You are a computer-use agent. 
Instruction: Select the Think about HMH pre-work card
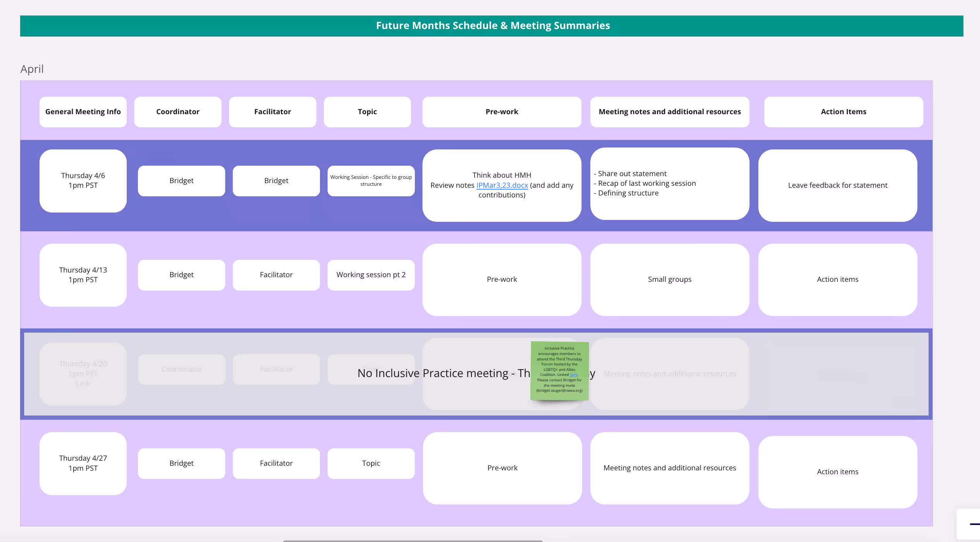click(502, 185)
